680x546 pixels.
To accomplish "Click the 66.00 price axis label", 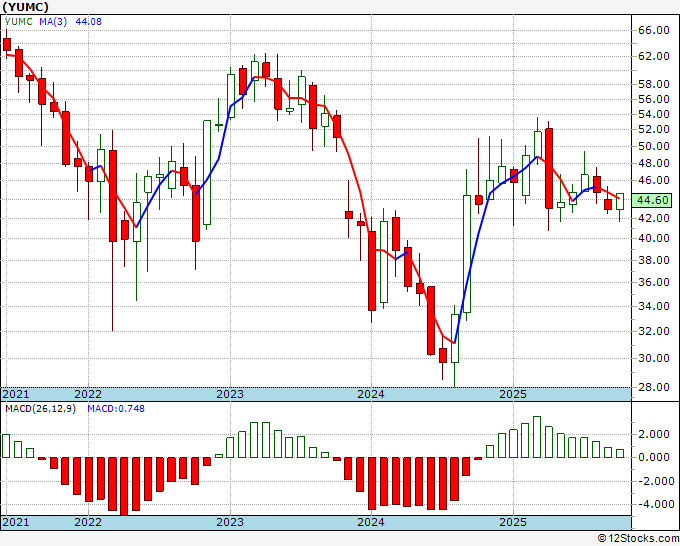I will pyautogui.click(x=654, y=30).
